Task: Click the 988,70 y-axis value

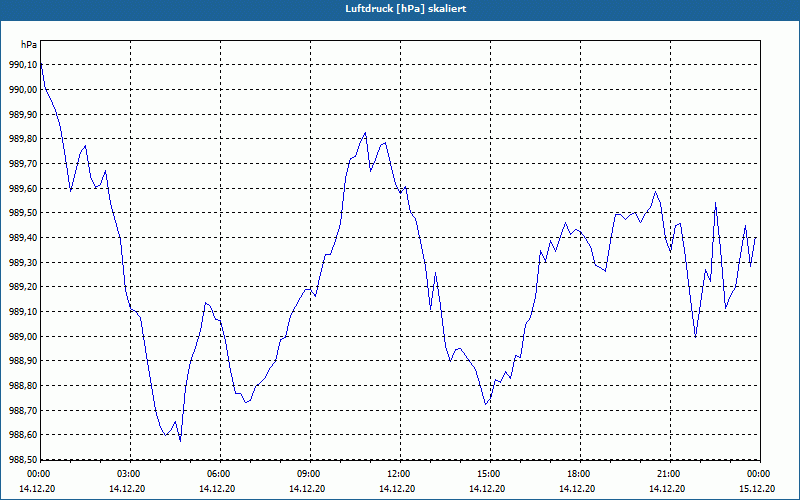Action: tap(23, 411)
